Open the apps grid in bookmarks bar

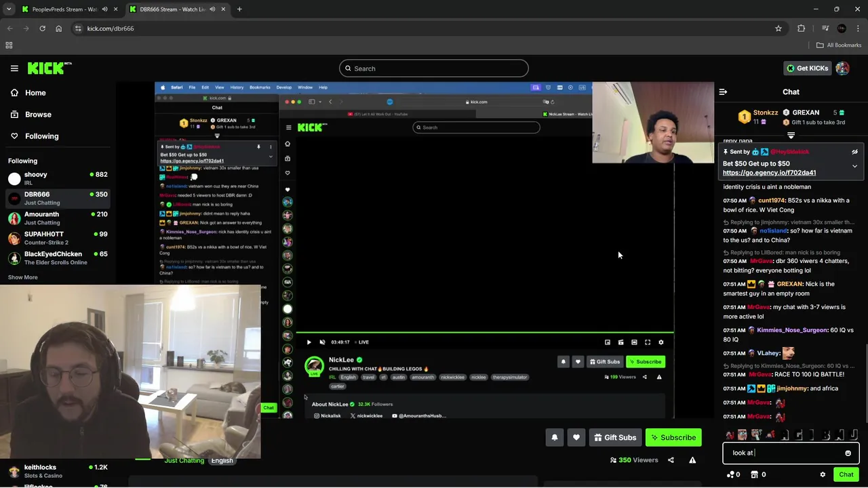(9, 45)
